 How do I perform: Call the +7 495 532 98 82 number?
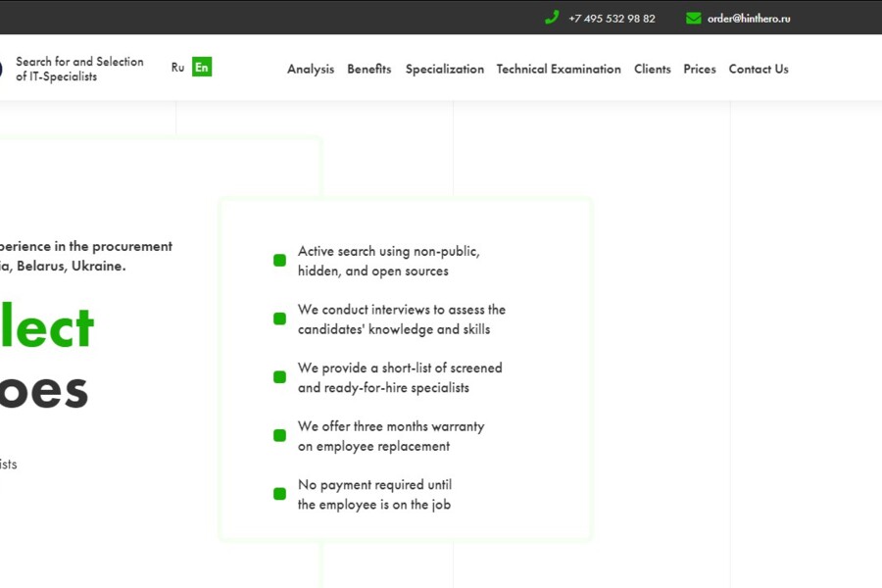(x=612, y=19)
